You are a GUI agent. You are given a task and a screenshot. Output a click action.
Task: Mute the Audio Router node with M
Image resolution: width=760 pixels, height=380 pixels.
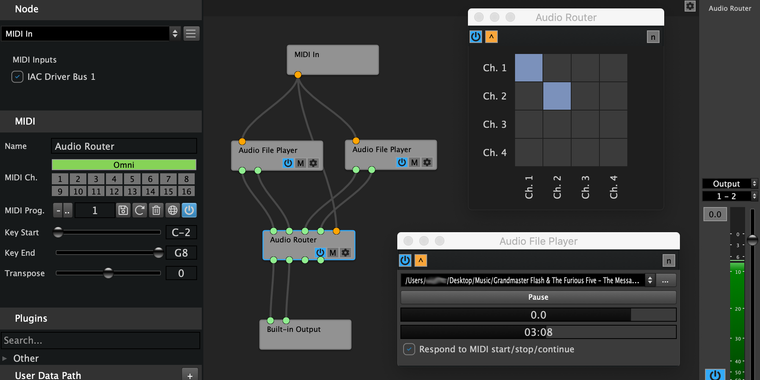(332, 253)
